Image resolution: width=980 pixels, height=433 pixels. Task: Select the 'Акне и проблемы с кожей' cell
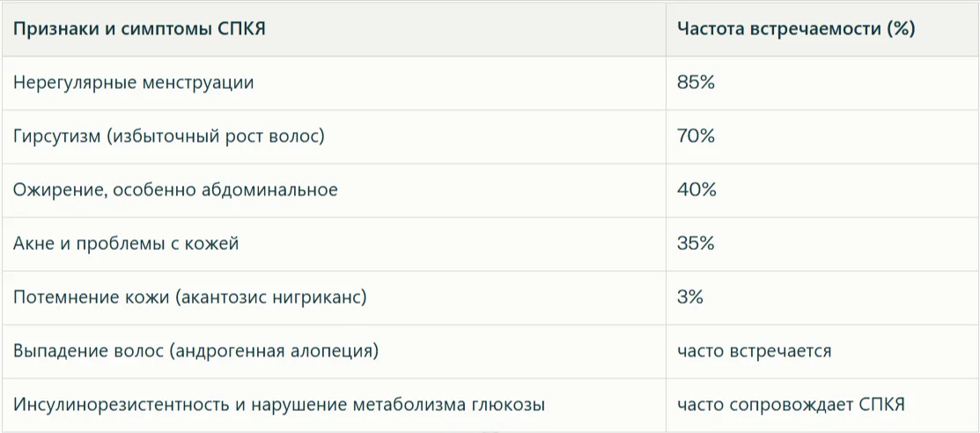126,244
